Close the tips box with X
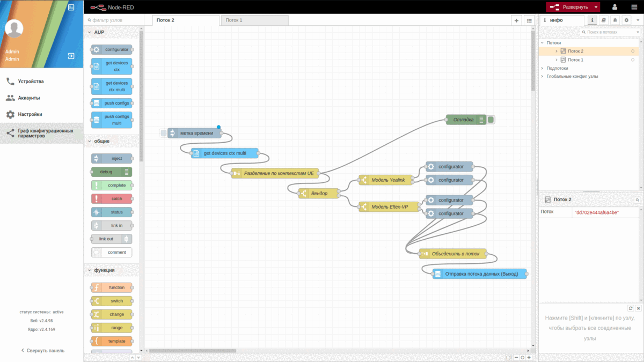This screenshot has width=644, height=362. point(638,308)
